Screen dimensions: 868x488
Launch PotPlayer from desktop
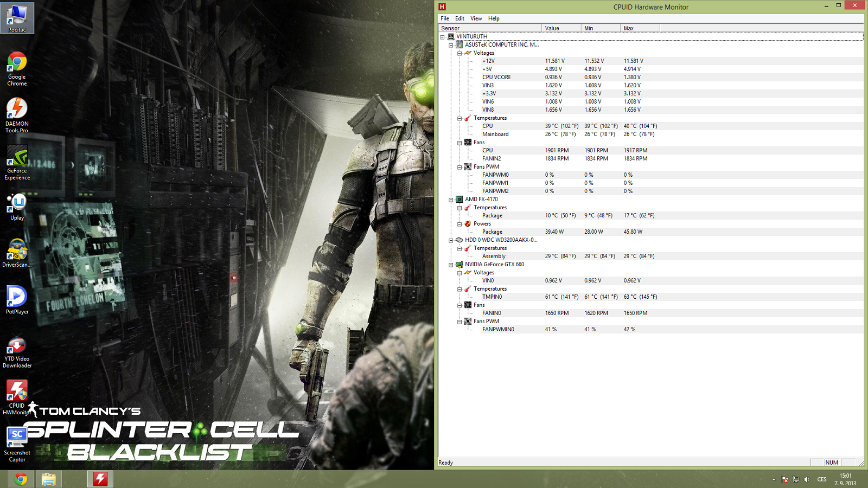17,300
